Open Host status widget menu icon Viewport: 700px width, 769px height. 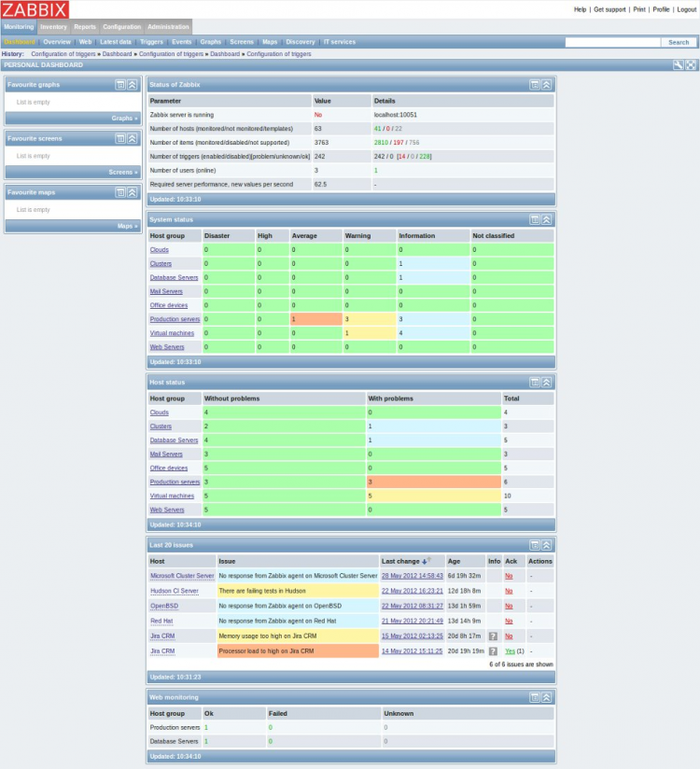pos(535,383)
